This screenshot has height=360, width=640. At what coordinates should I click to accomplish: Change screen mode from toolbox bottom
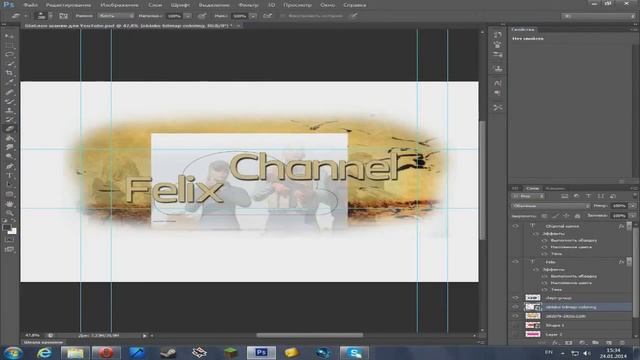(9, 249)
